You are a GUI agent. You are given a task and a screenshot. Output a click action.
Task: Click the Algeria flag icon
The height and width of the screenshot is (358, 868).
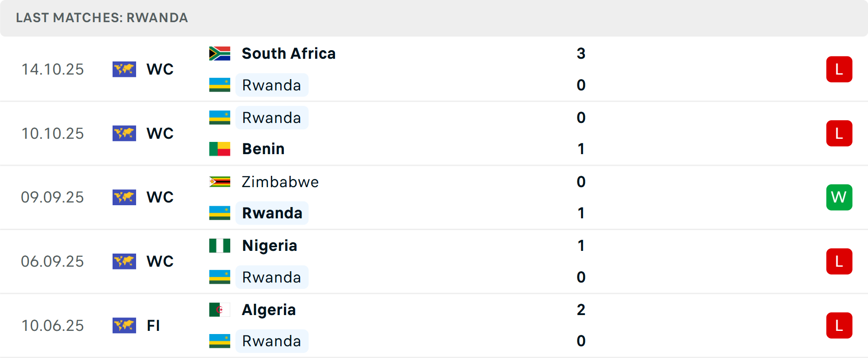point(220,310)
